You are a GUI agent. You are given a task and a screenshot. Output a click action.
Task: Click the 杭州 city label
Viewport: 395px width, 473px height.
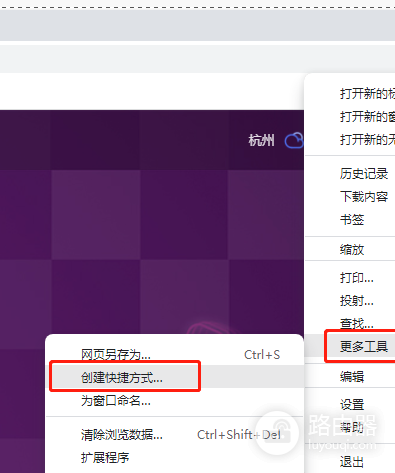pos(261,140)
